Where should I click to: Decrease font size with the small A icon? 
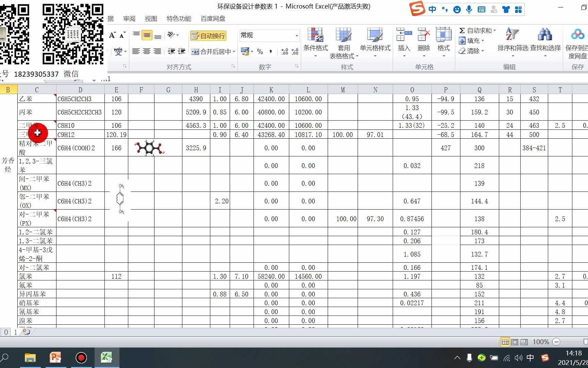[x=122, y=35]
